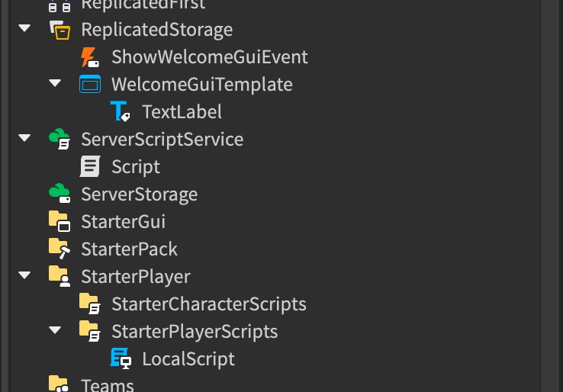Collapse the StarterPlayerScripts folder
This screenshot has height=392, width=563.
(x=55, y=330)
